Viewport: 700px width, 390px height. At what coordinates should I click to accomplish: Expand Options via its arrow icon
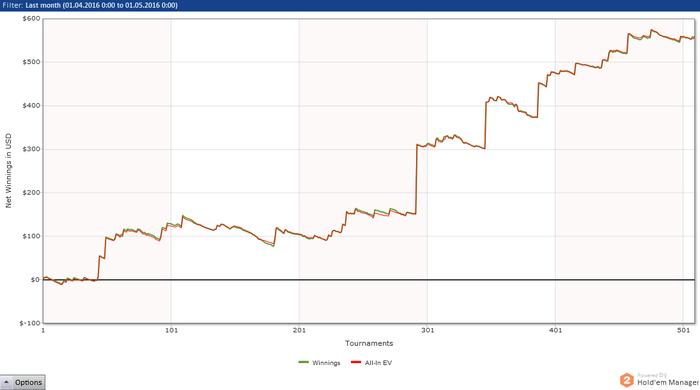click(x=7, y=382)
